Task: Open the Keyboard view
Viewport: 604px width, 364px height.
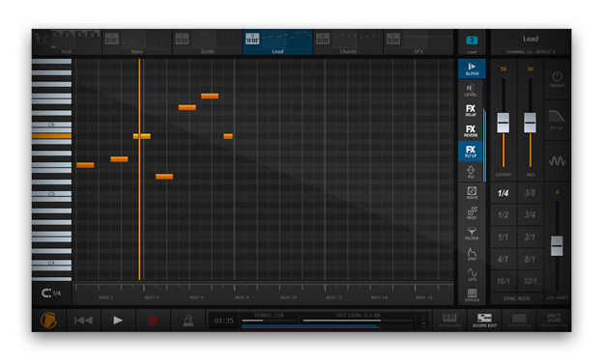Action: (449, 321)
